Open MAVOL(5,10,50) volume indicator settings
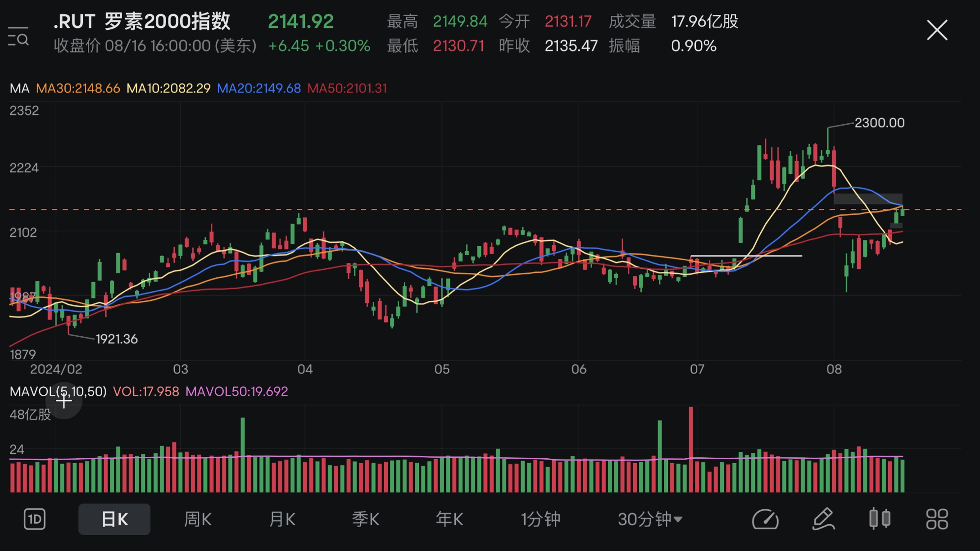The image size is (980, 551). coord(58,391)
